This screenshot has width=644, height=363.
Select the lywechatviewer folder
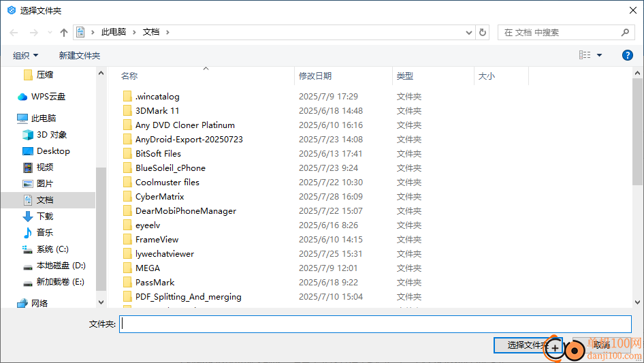164,253
